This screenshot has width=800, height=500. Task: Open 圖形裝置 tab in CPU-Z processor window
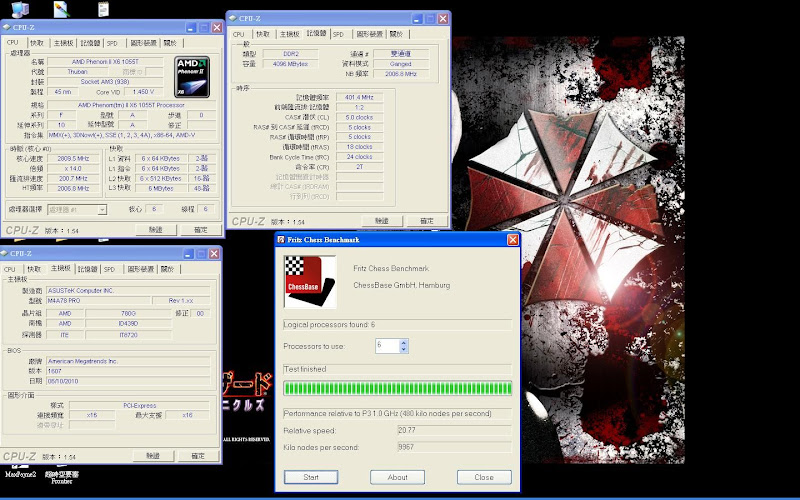(143, 43)
